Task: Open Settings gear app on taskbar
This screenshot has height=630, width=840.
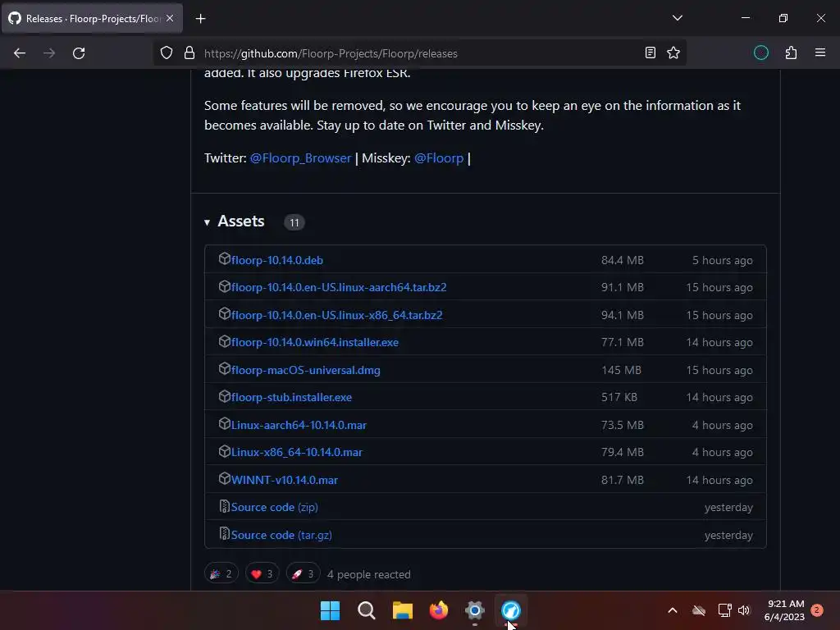Action: pyautogui.click(x=475, y=610)
